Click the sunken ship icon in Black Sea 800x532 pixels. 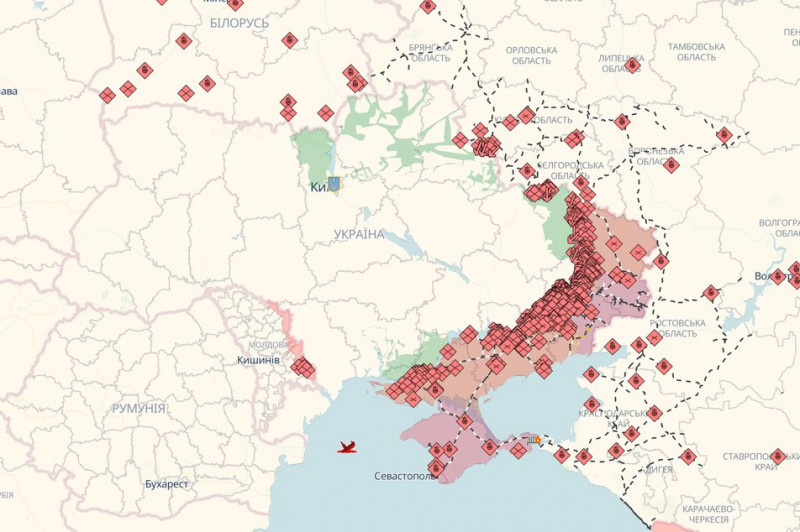click(x=349, y=447)
